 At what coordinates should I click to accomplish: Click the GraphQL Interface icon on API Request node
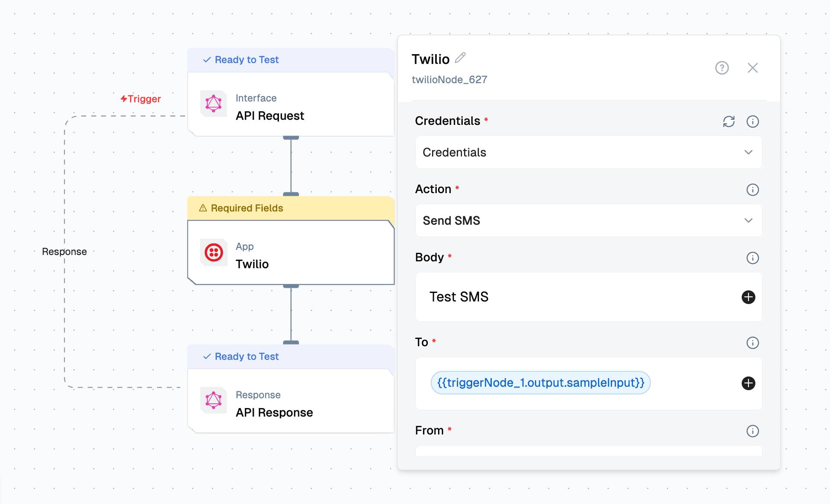[213, 104]
